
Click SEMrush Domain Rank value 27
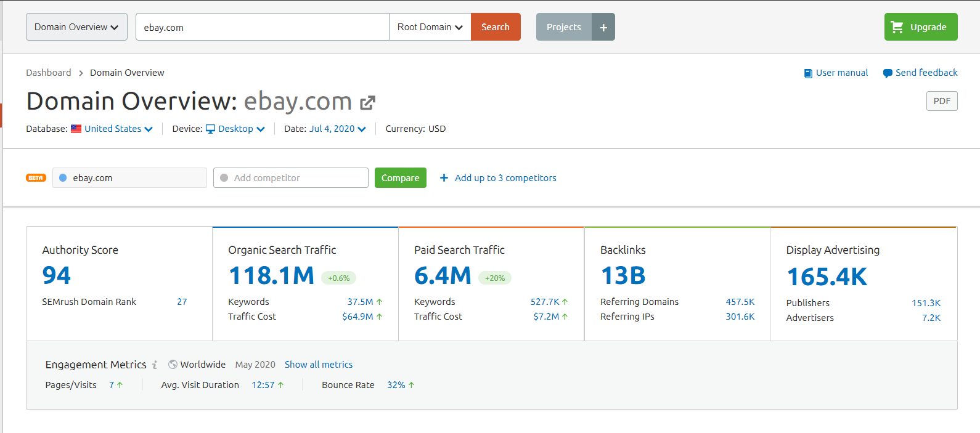click(x=182, y=302)
